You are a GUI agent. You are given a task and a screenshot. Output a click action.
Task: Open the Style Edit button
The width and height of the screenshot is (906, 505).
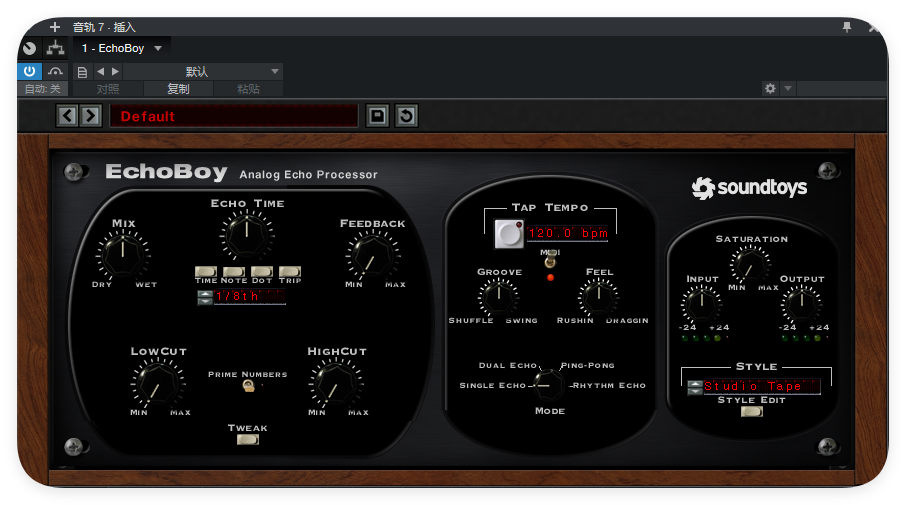752,411
